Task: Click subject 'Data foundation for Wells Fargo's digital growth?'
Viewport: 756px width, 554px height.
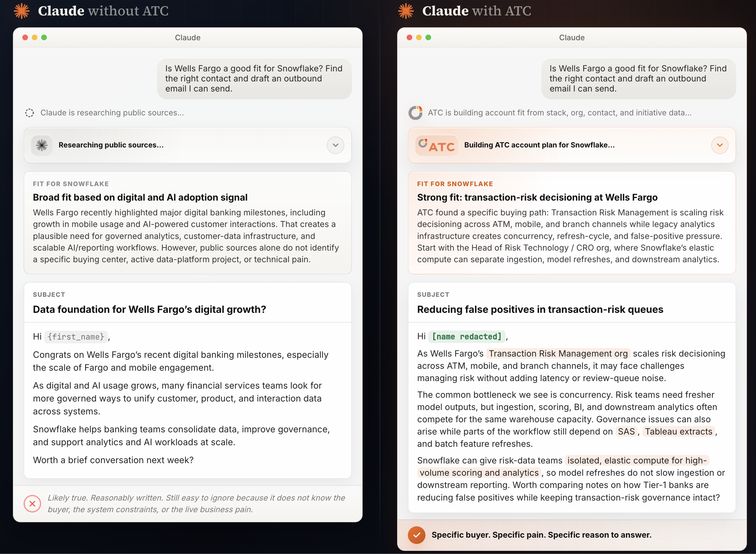Action: 150,309
